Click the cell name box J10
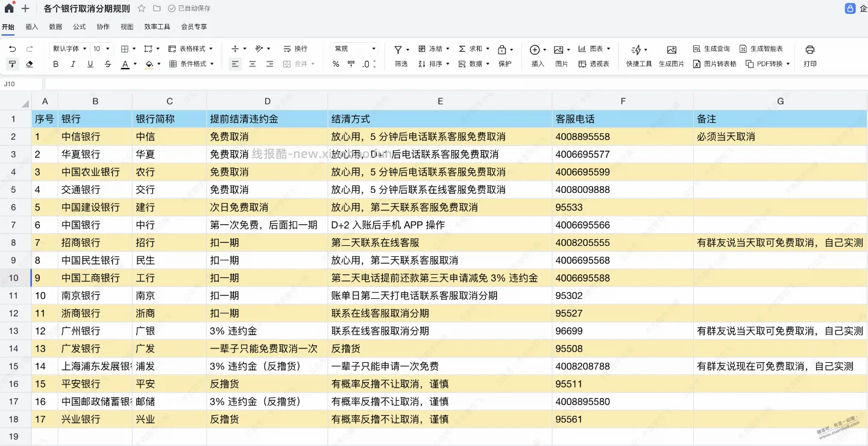This screenshot has height=446, width=868. pyautogui.click(x=22, y=84)
